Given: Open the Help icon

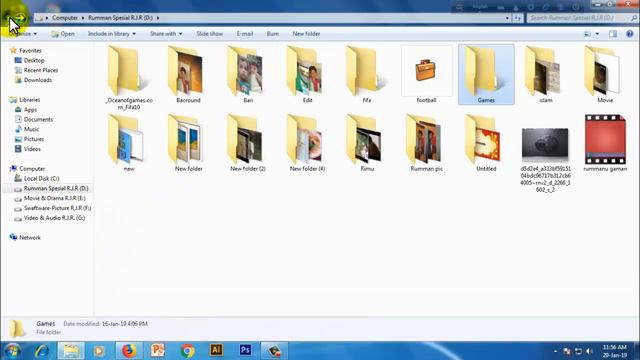Looking at the screenshot, I should pos(630,34).
